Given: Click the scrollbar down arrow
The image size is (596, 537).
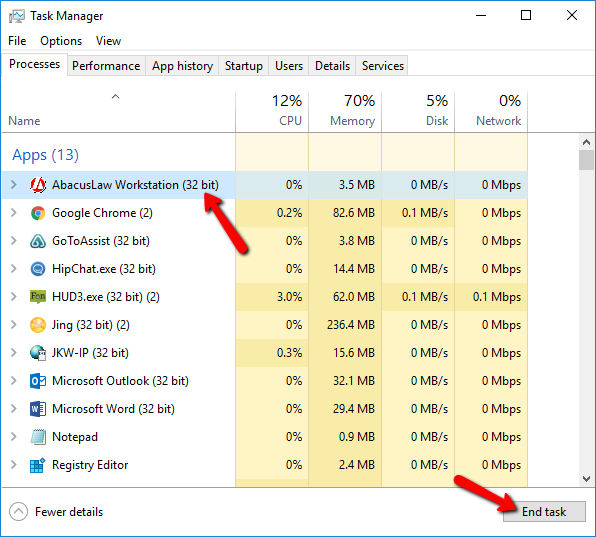Looking at the screenshot, I should coord(586,479).
